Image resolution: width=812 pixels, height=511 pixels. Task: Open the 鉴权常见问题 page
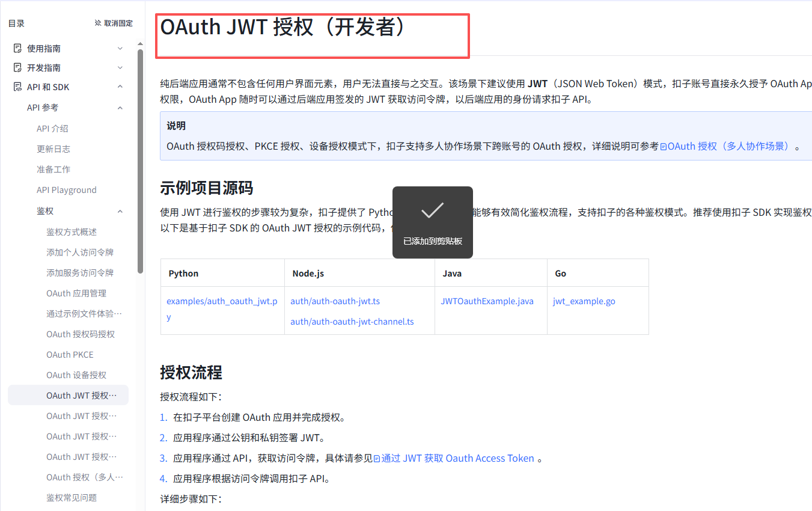(72, 497)
